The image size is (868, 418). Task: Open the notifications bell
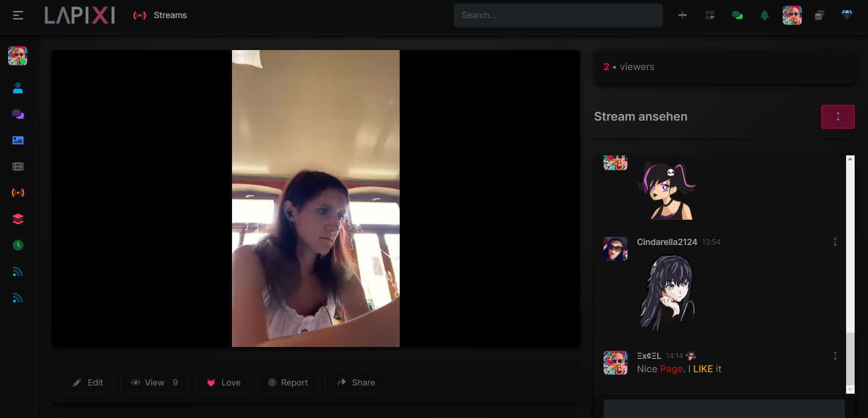point(765,15)
